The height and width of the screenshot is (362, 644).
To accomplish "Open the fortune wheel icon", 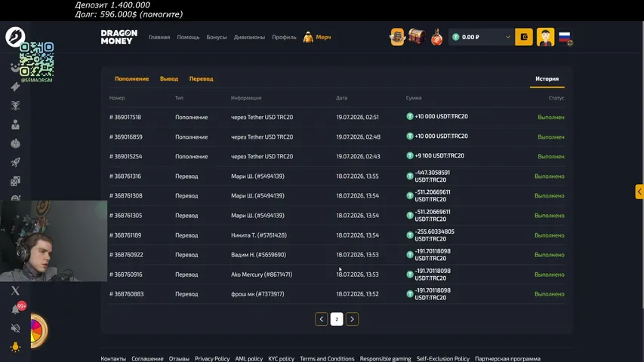I will pos(39,331).
